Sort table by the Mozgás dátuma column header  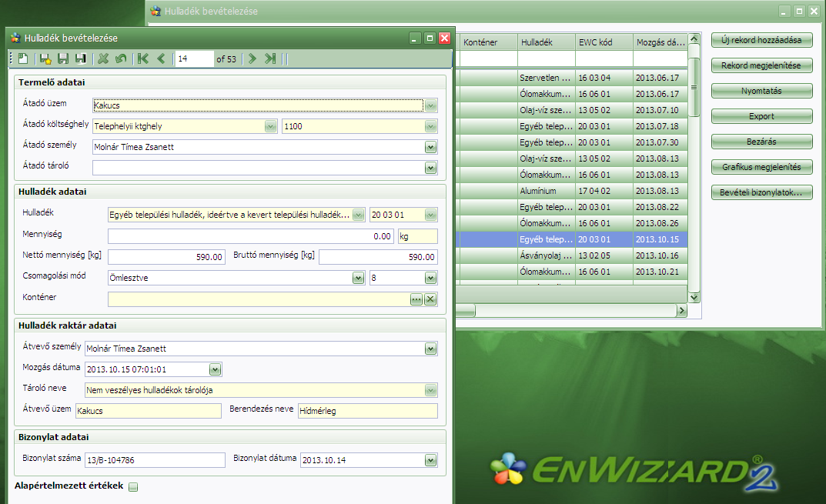(x=660, y=42)
